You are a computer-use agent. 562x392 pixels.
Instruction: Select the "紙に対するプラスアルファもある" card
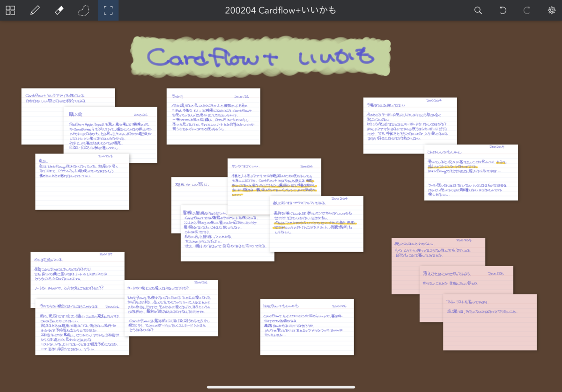[316, 224]
